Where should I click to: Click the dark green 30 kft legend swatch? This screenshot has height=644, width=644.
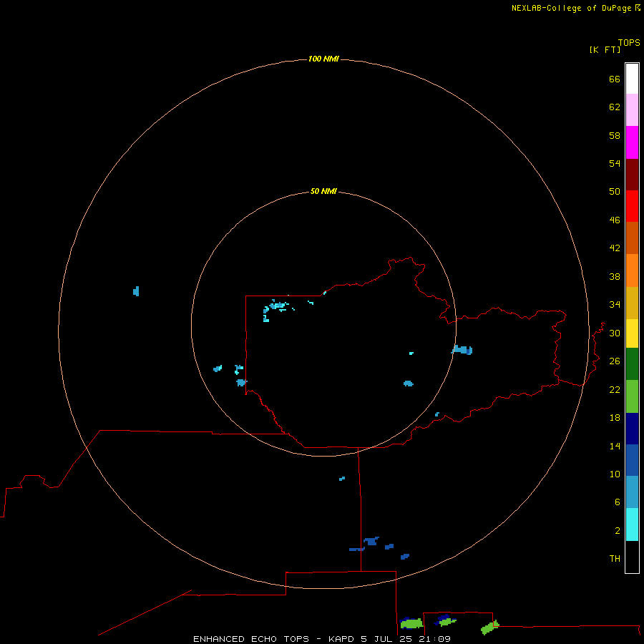[x=632, y=364]
